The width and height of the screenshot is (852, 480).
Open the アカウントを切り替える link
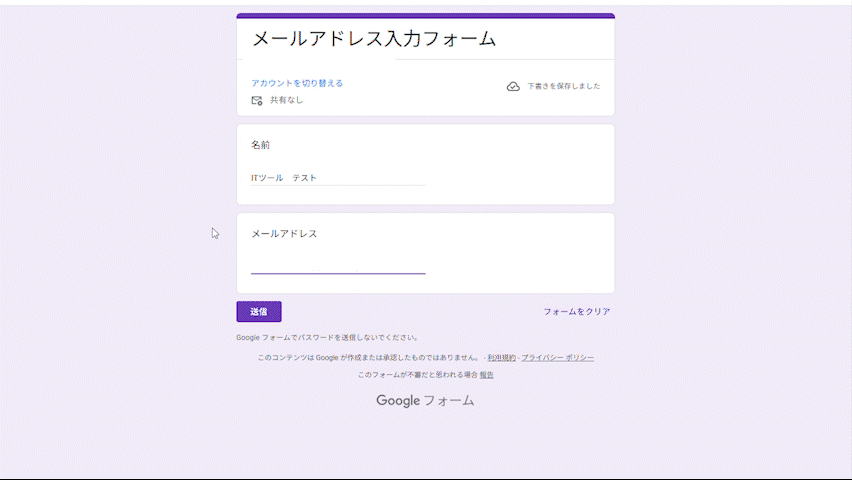297,84
